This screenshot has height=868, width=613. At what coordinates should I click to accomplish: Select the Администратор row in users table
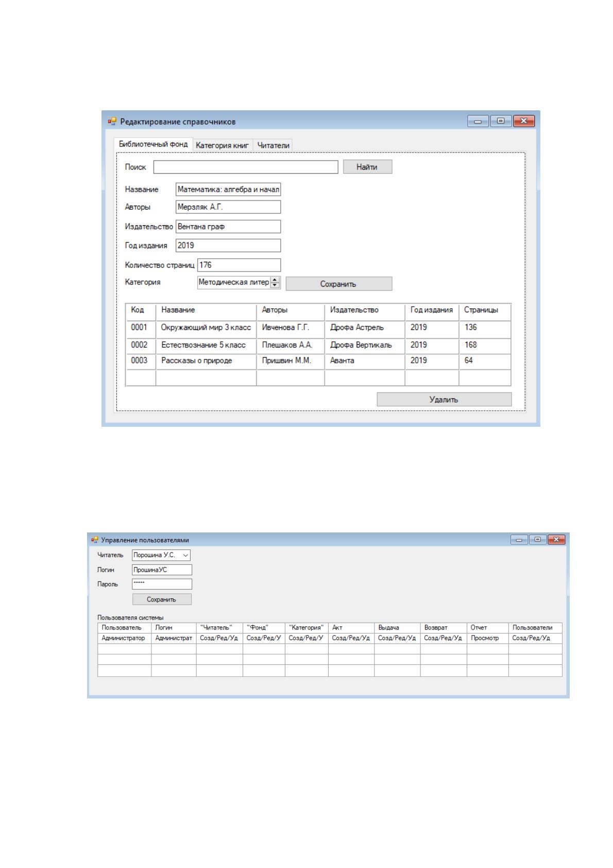click(x=330, y=638)
